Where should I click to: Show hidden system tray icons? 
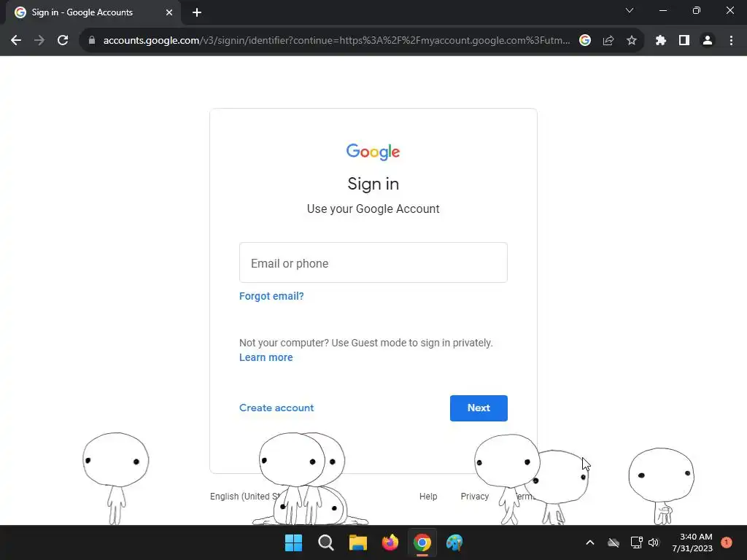(x=589, y=542)
